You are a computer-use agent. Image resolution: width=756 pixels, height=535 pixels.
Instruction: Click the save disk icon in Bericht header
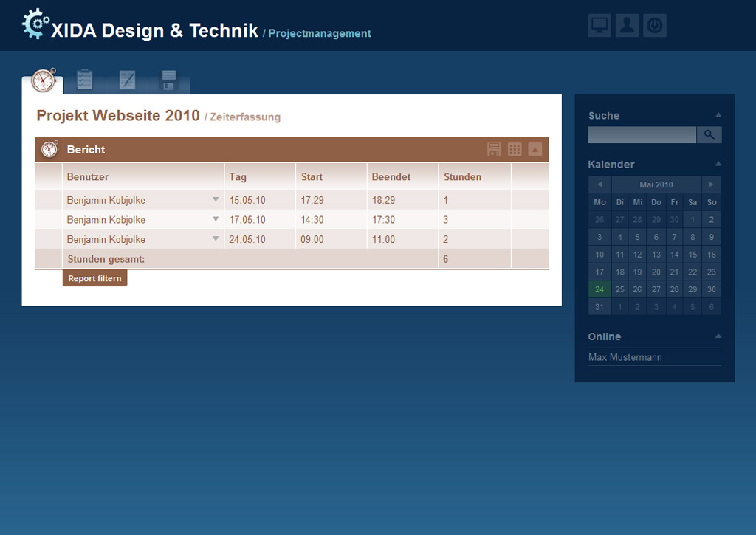(x=494, y=149)
